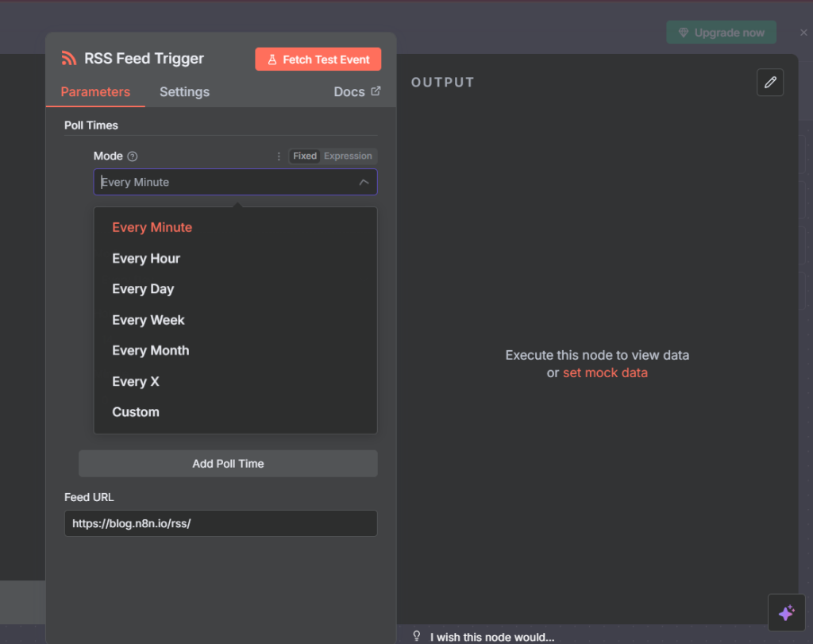The width and height of the screenshot is (813, 644).
Task: Click the set mock data link
Action: [605, 373]
